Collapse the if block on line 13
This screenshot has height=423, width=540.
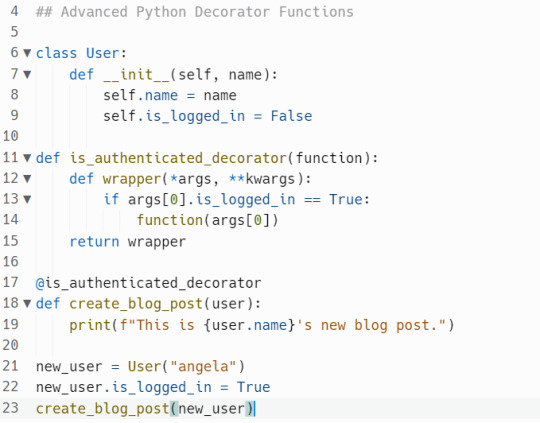(x=27, y=199)
